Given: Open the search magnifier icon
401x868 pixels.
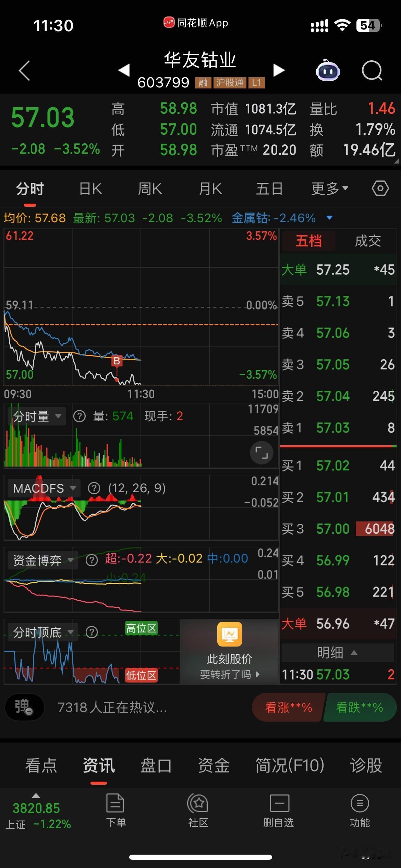Looking at the screenshot, I should pos(372,71).
